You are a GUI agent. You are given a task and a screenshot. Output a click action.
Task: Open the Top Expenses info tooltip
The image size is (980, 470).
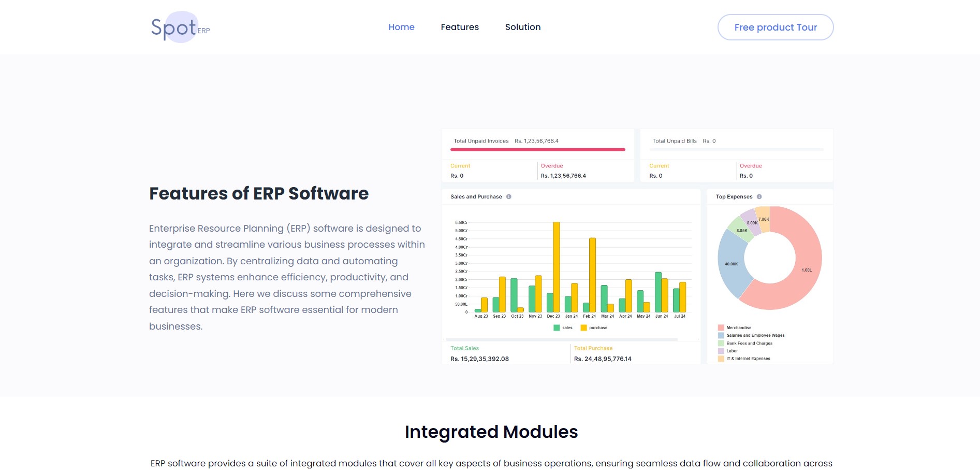(x=759, y=197)
